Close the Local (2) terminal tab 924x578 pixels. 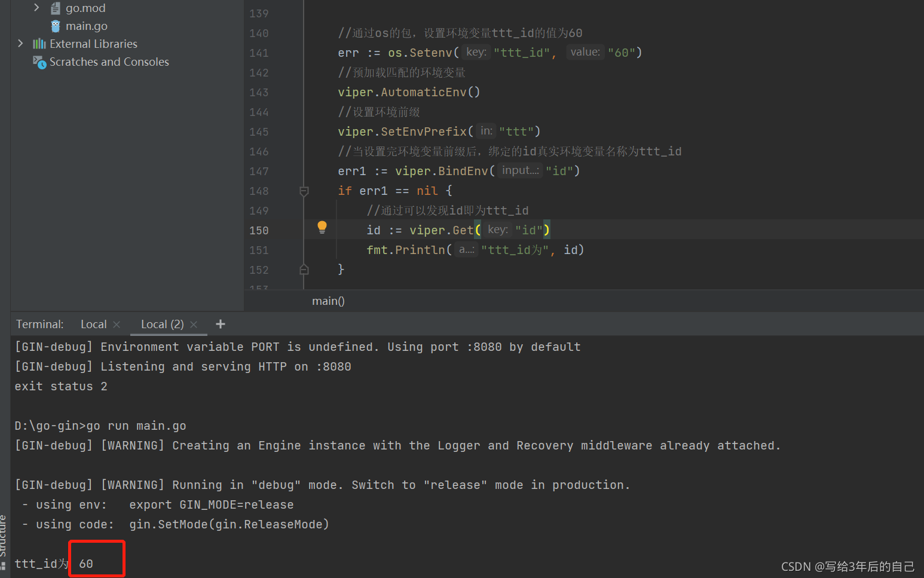point(193,324)
